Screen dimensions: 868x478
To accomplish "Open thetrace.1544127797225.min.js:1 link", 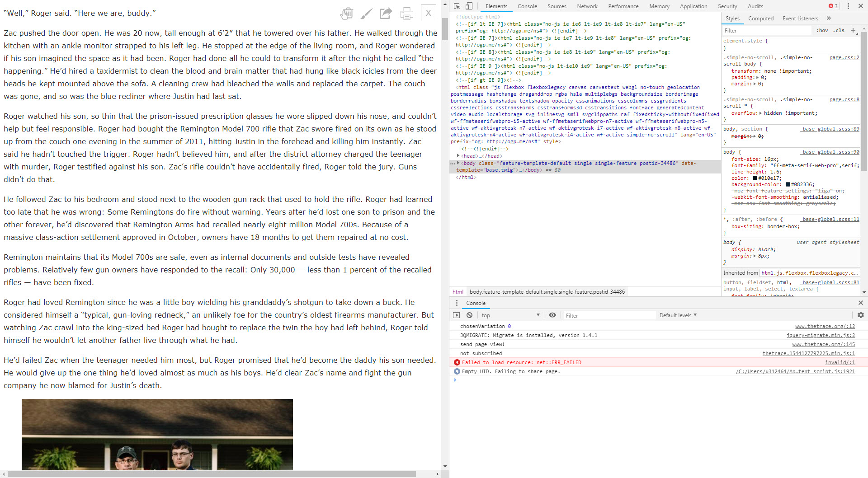I will click(x=808, y=354).
